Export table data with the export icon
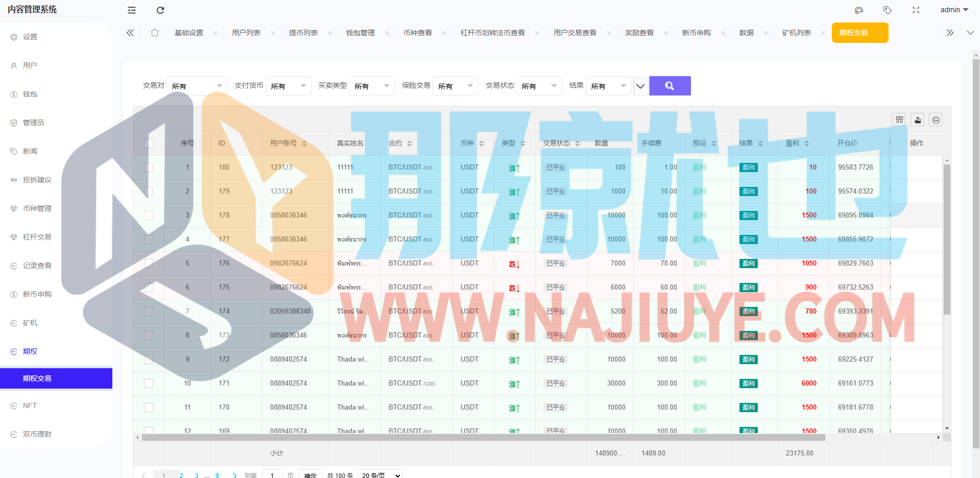This screenshot has height=478, width=980. point(918,119)
